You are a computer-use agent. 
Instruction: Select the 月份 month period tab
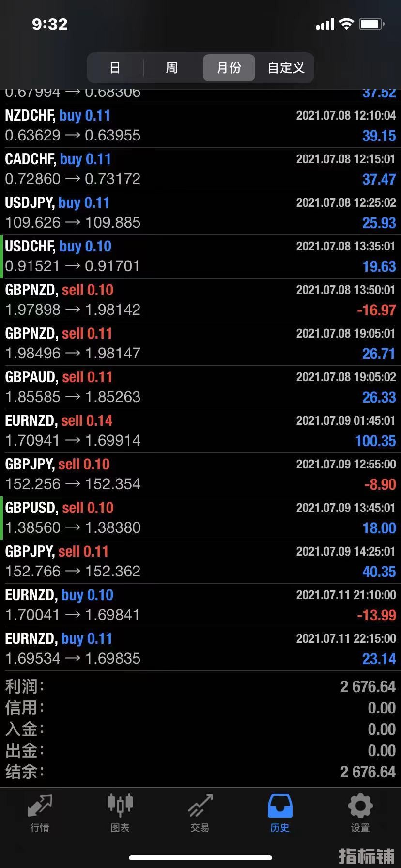coord(229,67)
